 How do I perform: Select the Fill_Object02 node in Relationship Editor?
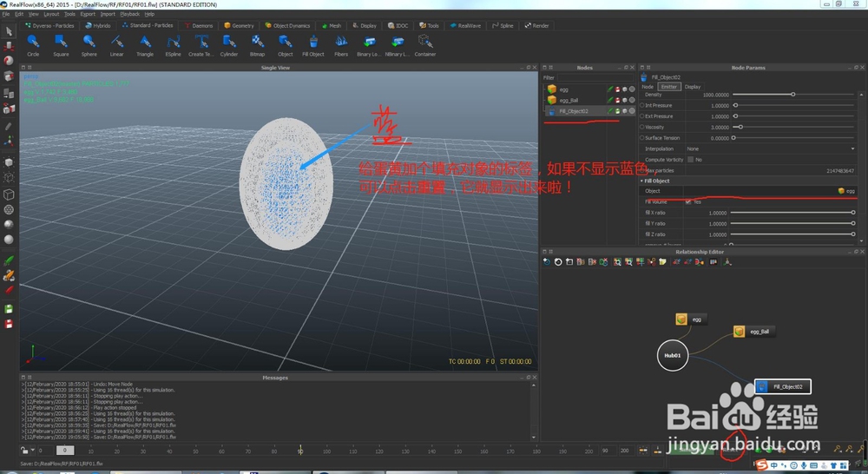click(783, 386)
